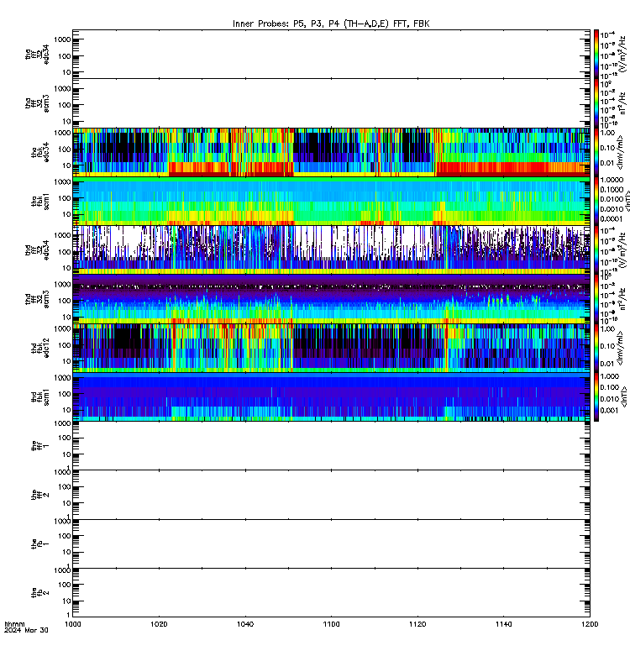630x672 pixels.
Task: Click inside the thd fff 32 edc34 spectrogram
Action: (x=331, y=250)
